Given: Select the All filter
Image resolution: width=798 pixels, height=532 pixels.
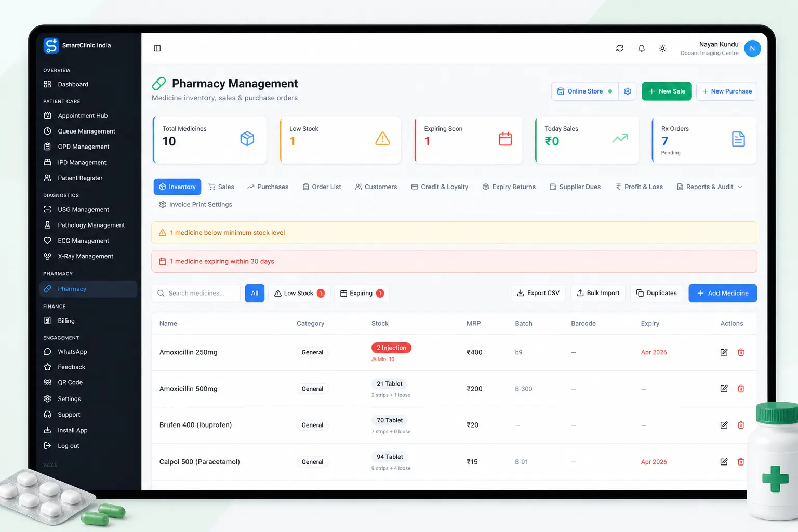Looking at the screenshot, I should [x=255, y=293].
